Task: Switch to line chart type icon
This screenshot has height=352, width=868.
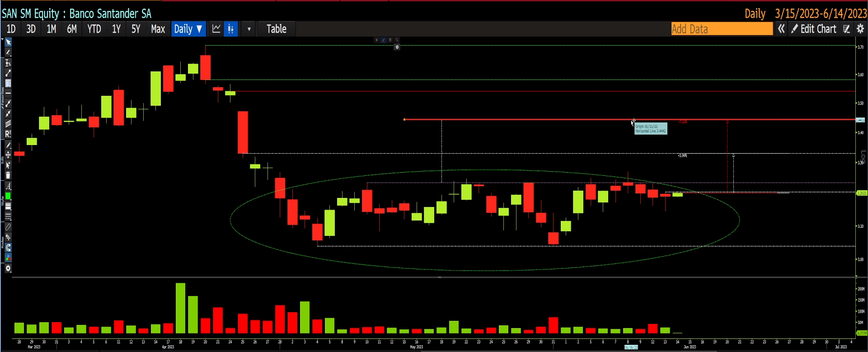Action: click(216, 29)
